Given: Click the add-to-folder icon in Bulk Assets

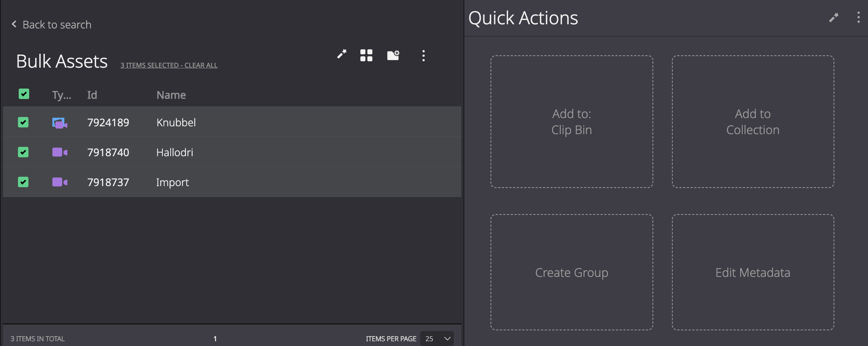Looking at the screenshot, I should coord(393,55).
